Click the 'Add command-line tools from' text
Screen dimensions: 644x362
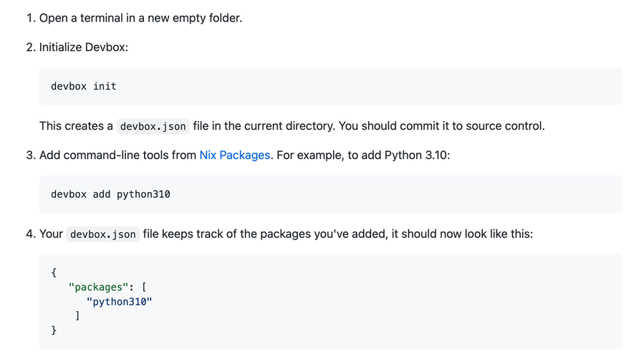pyautogui.click(x=117, y=155)
